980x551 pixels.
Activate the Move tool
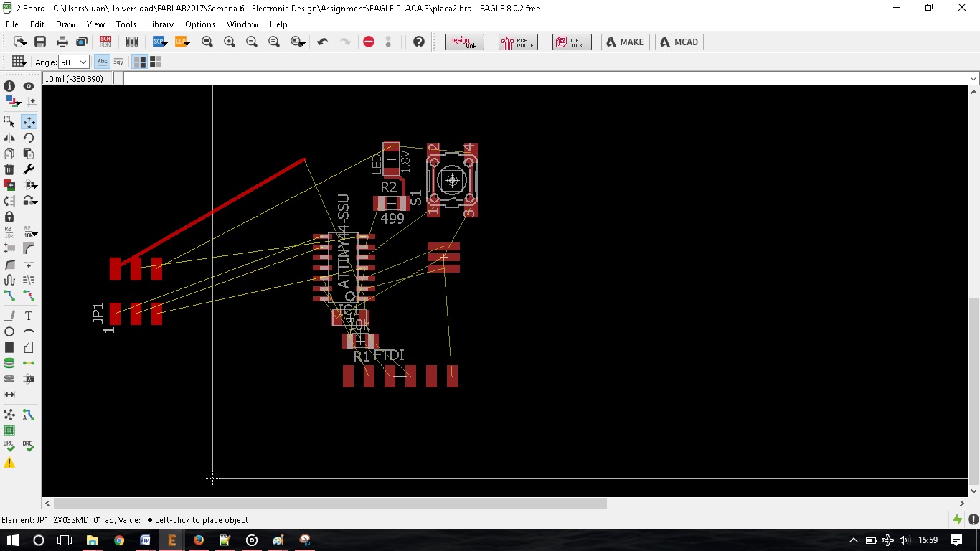(x=29, y=121)
